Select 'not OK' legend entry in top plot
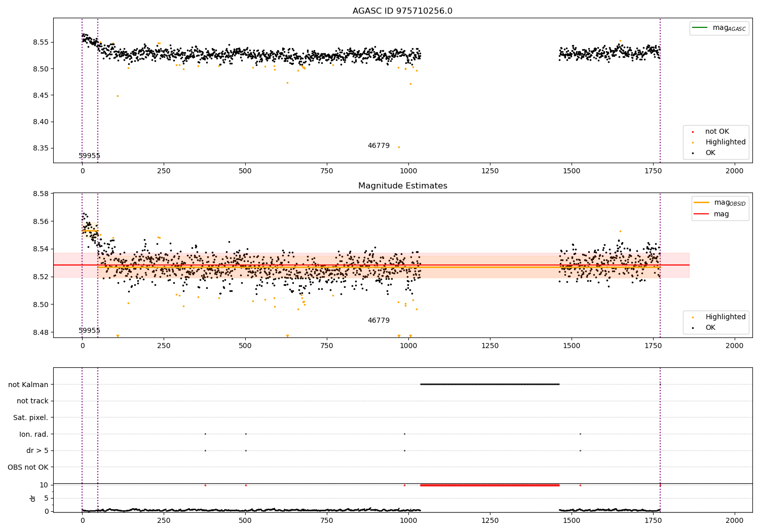This screenshot has width=760, height=532. 717,132
